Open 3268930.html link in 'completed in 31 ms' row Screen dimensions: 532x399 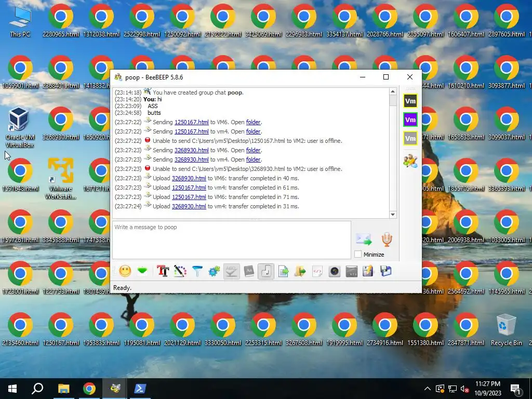(x=189, y=206)
